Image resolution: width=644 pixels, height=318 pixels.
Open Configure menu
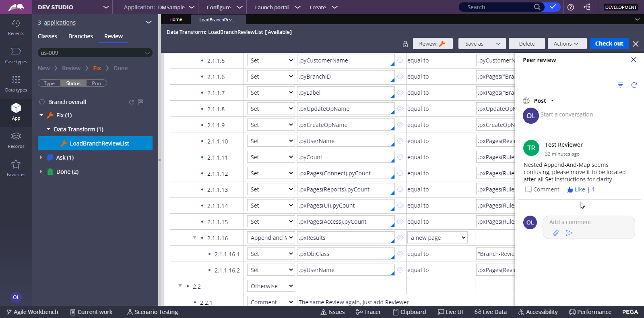click(x=224, y=7)
